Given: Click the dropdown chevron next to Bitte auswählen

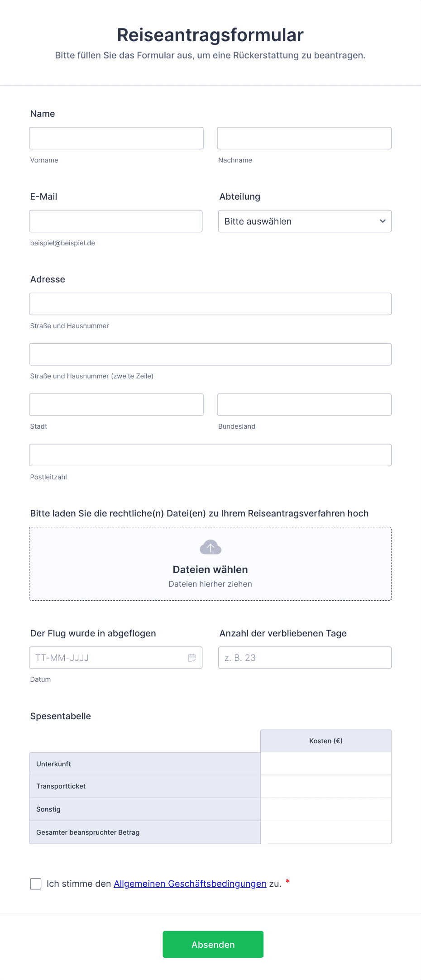Looking at the screenshot, I should (382, 221).
